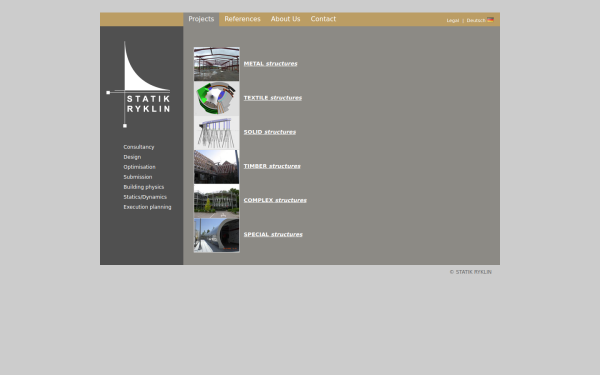Open the METAL structures link
Image resolution: width=600 pixels, height=375 pixels.
pos(270,64)
